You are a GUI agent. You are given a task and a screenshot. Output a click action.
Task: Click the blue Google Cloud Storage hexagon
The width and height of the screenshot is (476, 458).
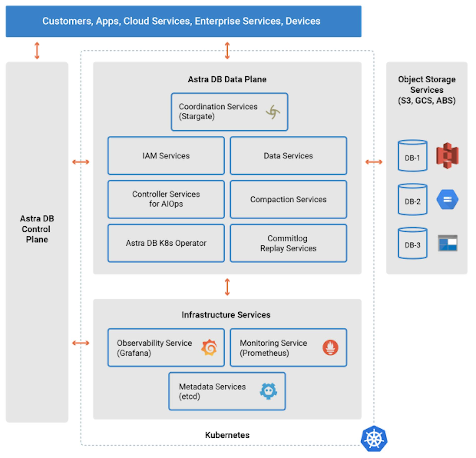click(x=447, y=199)
